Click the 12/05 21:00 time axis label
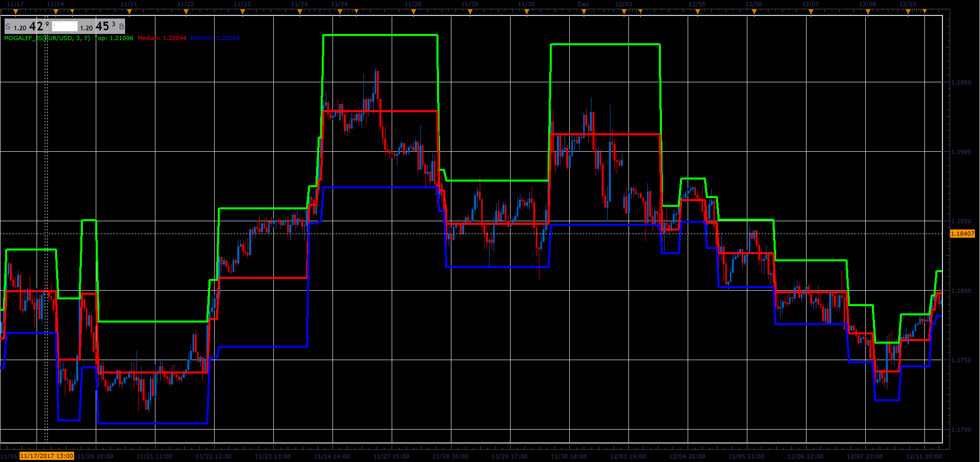Viewport: 980px width, 462px height. (x=746, y=456)
